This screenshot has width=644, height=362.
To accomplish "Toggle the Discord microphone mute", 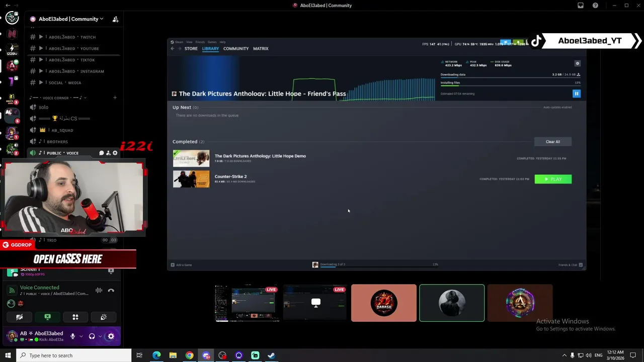I will [72, 336].
